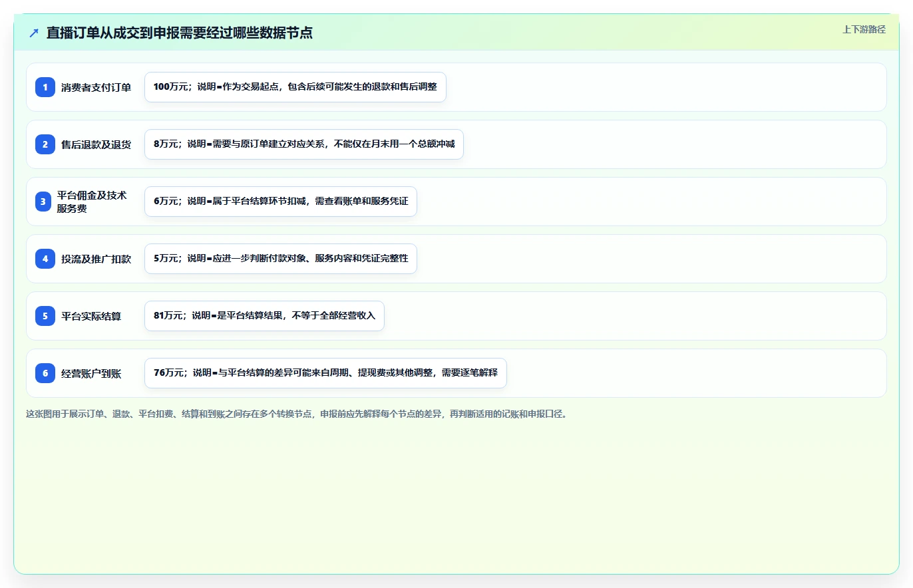Image resolution: width=913 pixels, height=588 pixels.
Task: Click the arrow icon beside the title
Action: click(34, 33)
